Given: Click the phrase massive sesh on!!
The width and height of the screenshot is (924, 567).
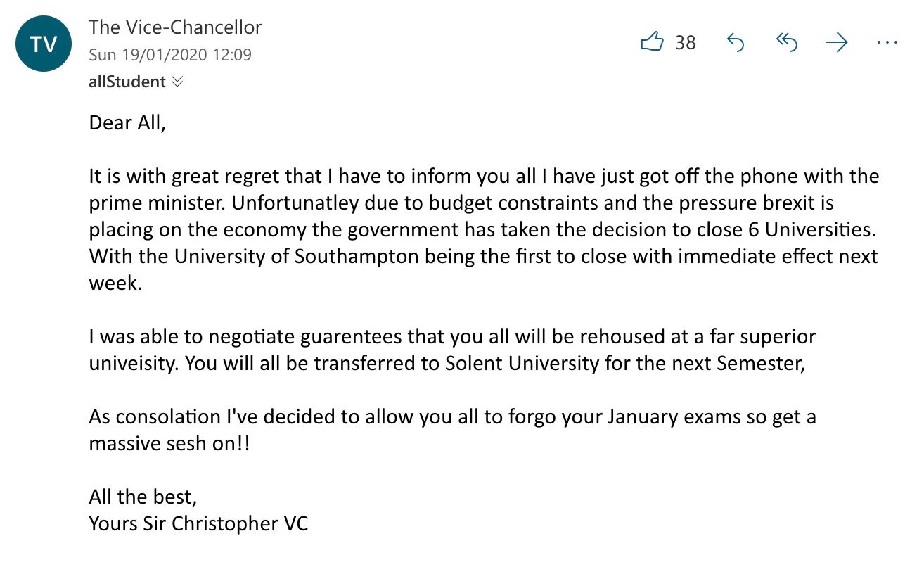Looking at the screenshot, I should click(169, 443).
